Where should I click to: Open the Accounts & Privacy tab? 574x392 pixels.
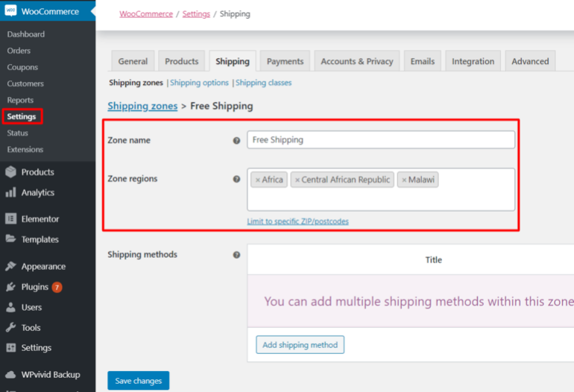[356, 61]
